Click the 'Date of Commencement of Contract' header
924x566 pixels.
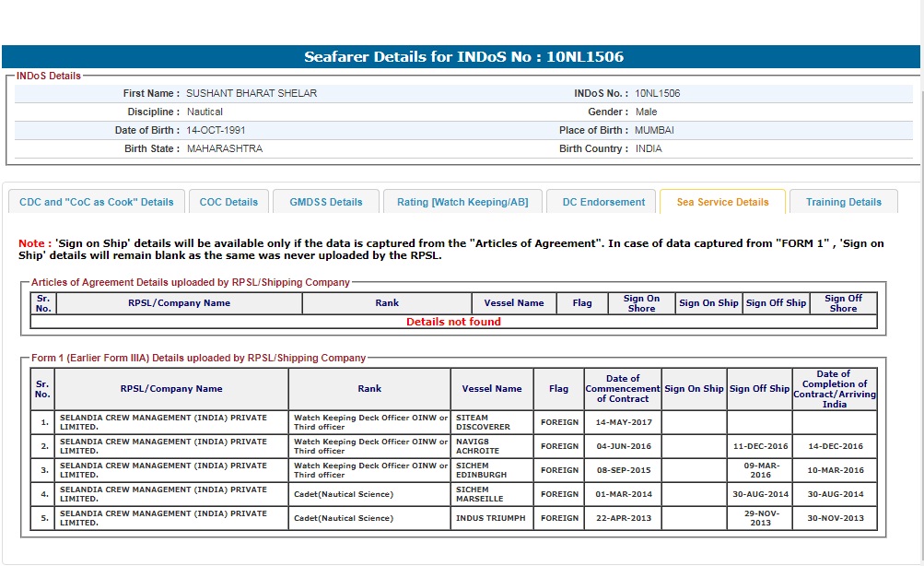coord(623,389)
